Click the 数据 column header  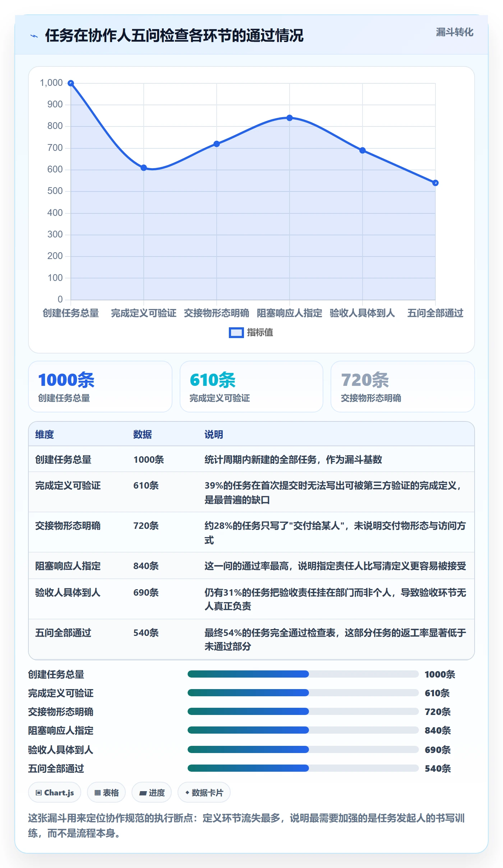[143, 434]
